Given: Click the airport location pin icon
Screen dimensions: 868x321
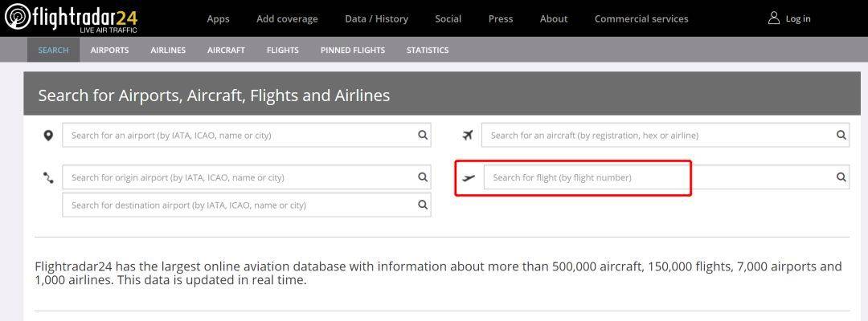Looking at the screenshot, I should 48,136.
